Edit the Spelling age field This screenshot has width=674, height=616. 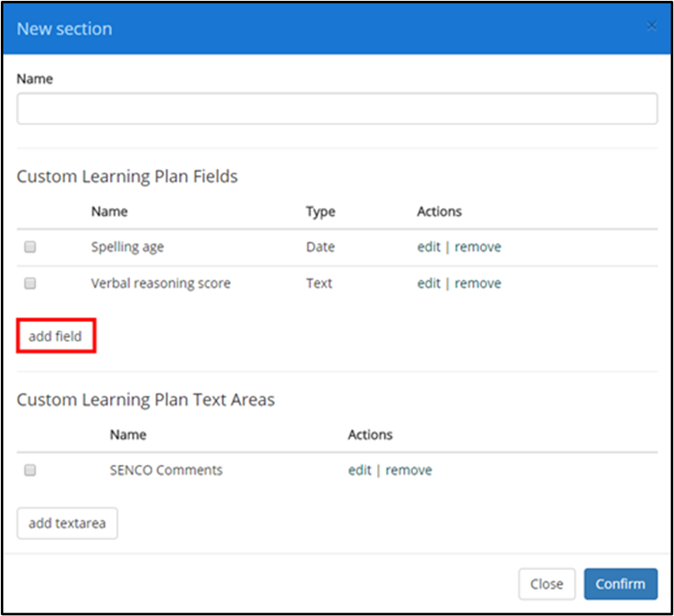(x=429, y=247)
